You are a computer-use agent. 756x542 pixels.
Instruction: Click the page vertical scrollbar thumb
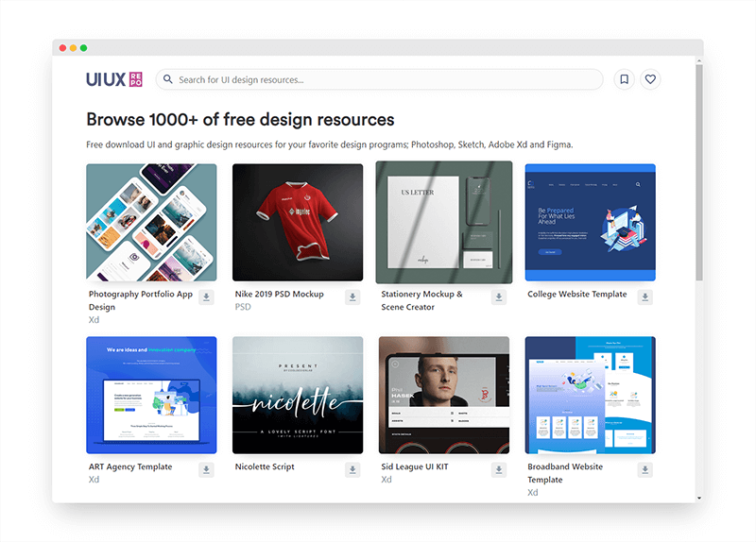pos(699,173)
